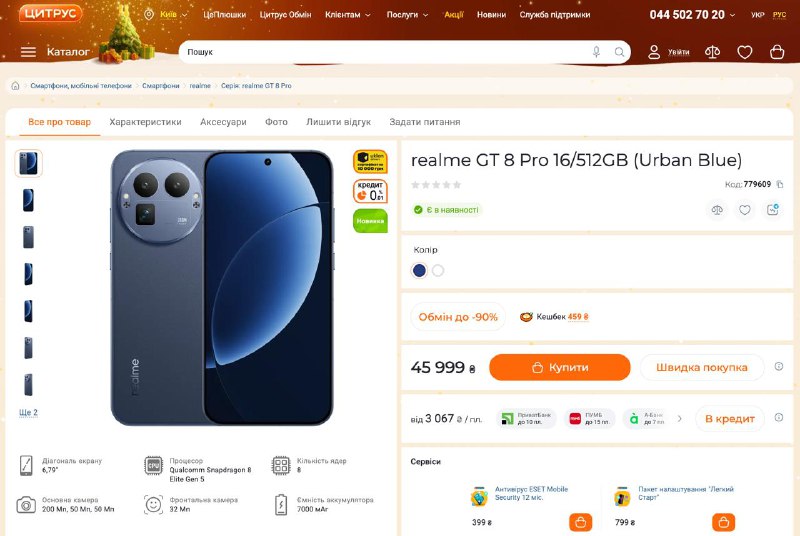Image resolution: width=800 pixels, height=536 pixels.
Task: Click the magnifier search icon
Action: point(620,52)
